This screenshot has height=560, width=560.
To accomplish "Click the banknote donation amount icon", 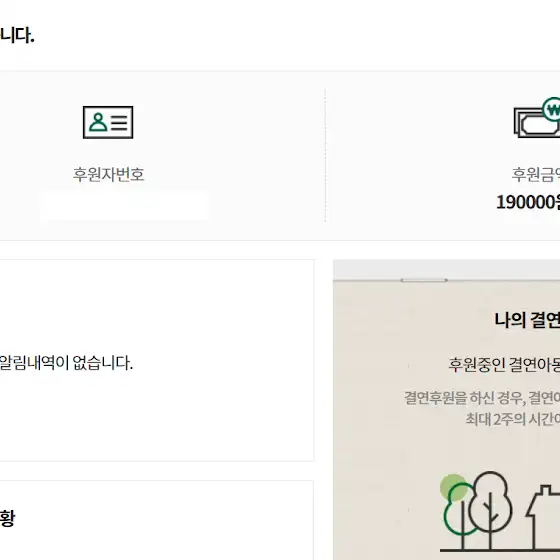I will pos(537,118).
